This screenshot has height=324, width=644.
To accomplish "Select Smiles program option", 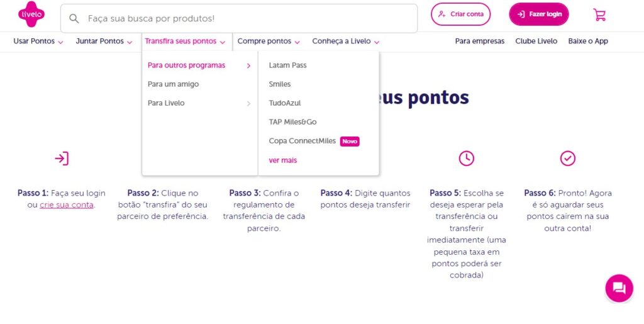I will (x=280, y=84).
